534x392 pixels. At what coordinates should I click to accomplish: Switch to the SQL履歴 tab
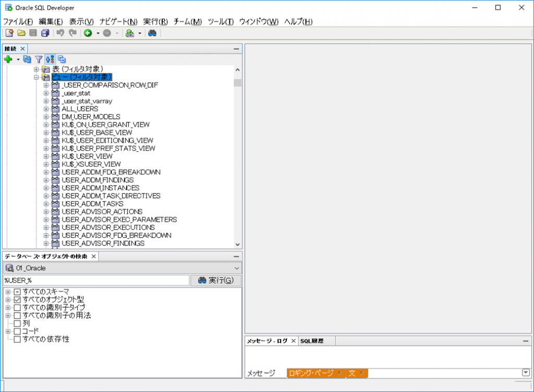(x=312, y=341)
